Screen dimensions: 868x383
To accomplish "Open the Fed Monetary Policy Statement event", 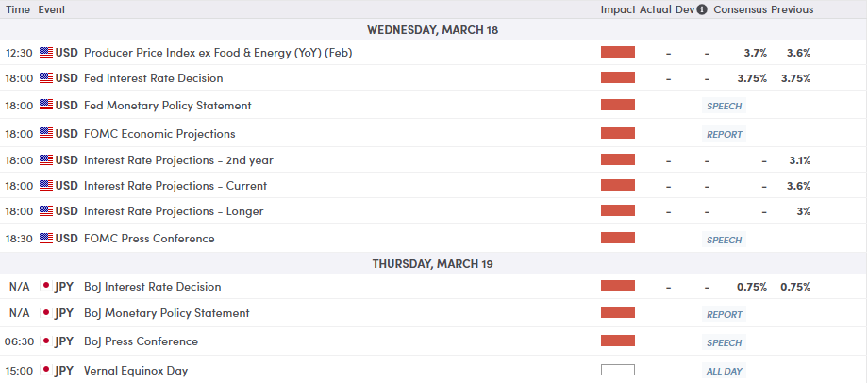I will pyautogui.click(x=167, y=106).
